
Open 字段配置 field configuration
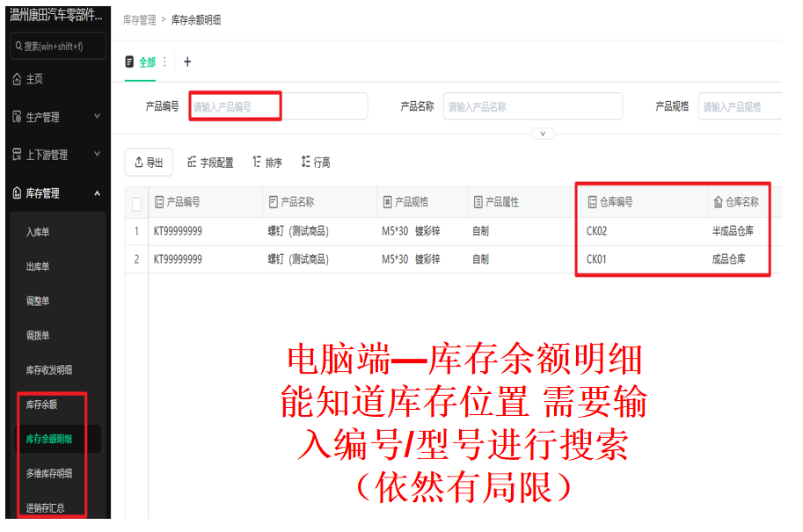[210, 163]
